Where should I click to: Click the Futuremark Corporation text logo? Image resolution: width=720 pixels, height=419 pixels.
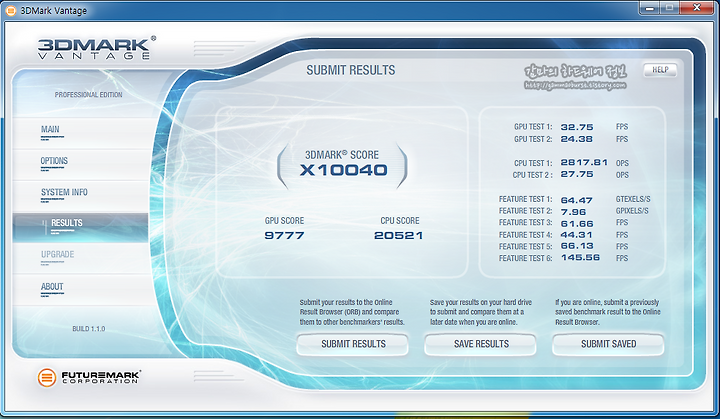point(101,377)
